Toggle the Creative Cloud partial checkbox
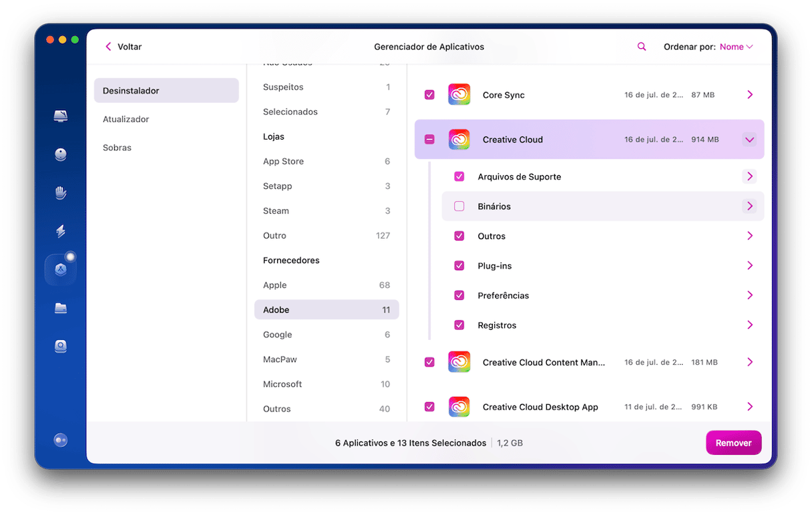Screen dimensions: 812x515 (x=429, y=140)
